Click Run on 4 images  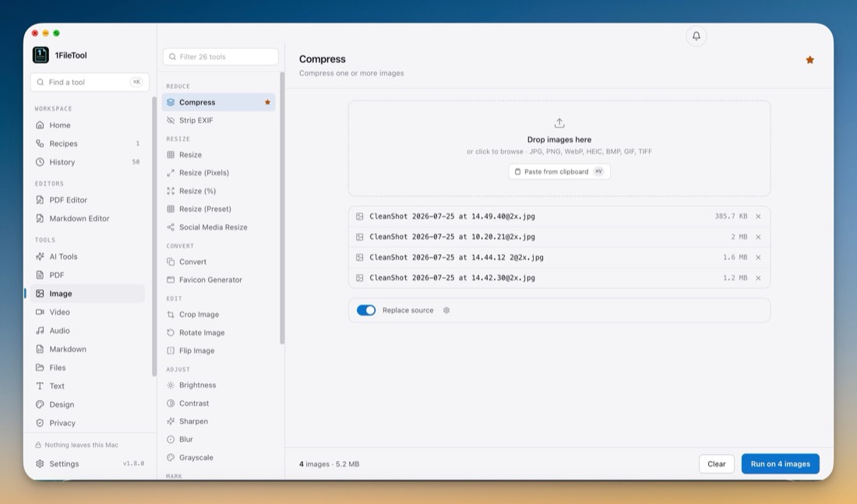780,464
